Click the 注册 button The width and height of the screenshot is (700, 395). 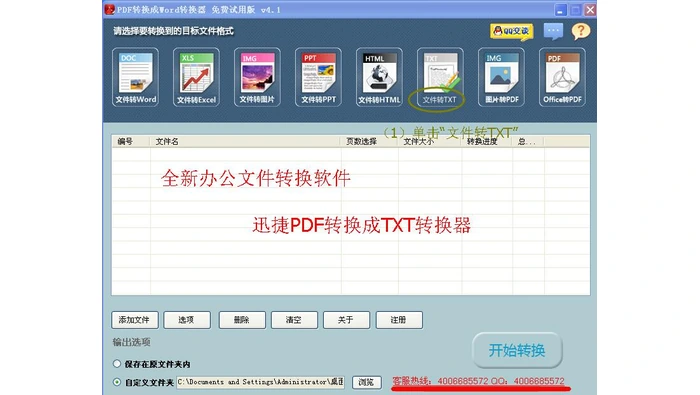399,320
